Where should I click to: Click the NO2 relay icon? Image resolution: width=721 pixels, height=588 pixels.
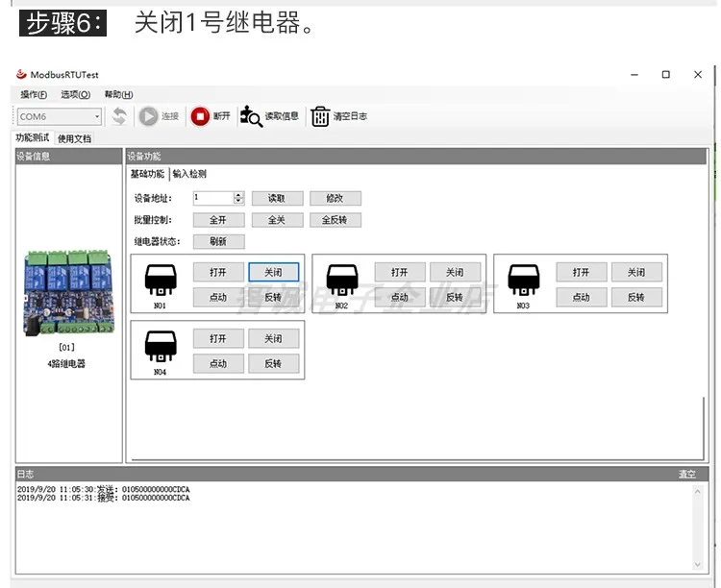click(x=342, y=280)
